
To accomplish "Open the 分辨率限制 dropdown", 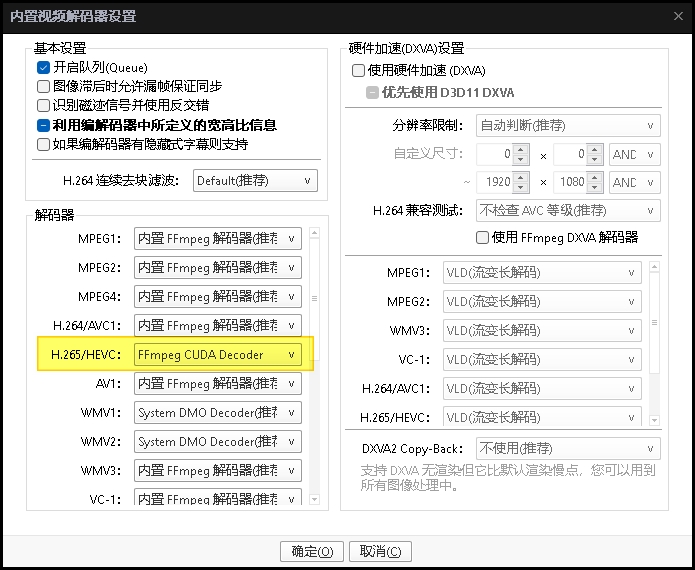I will [567, 126].
